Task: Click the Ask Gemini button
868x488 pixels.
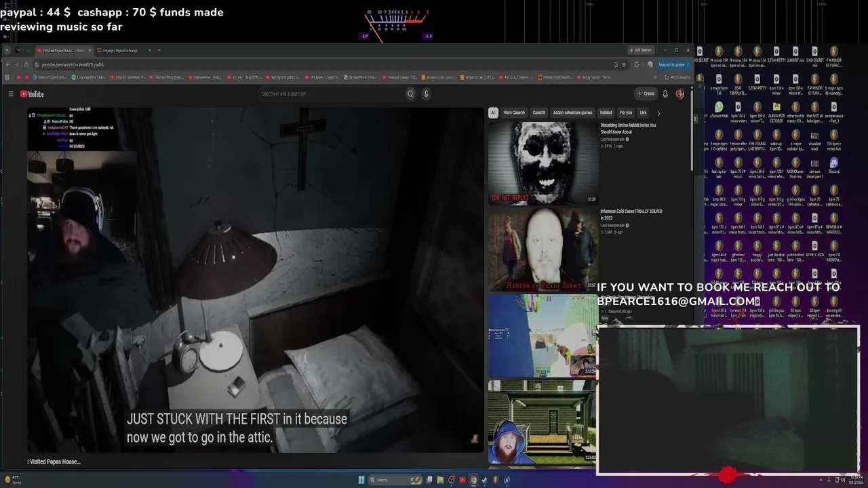Action: (x=640, y=50)
